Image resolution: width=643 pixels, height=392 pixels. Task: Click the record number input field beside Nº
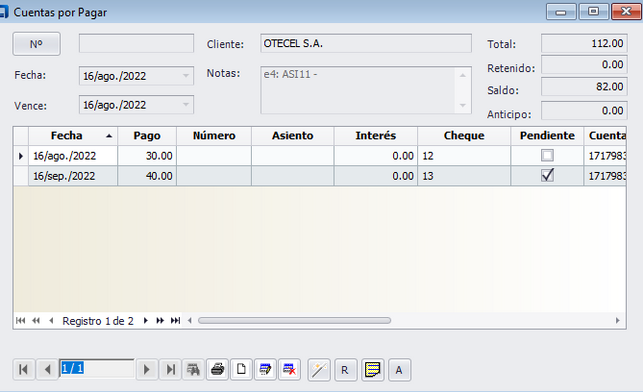(x=136, y=43)
